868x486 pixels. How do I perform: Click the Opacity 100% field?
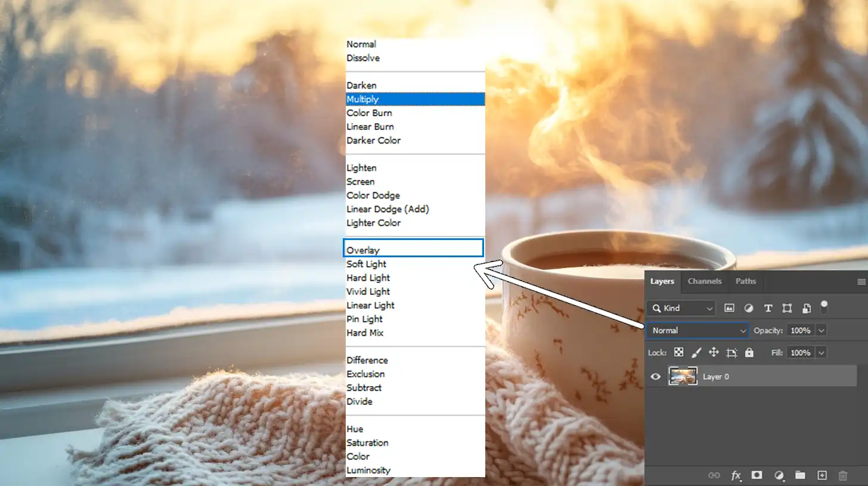pyautogui.click(x=801, y=330)
